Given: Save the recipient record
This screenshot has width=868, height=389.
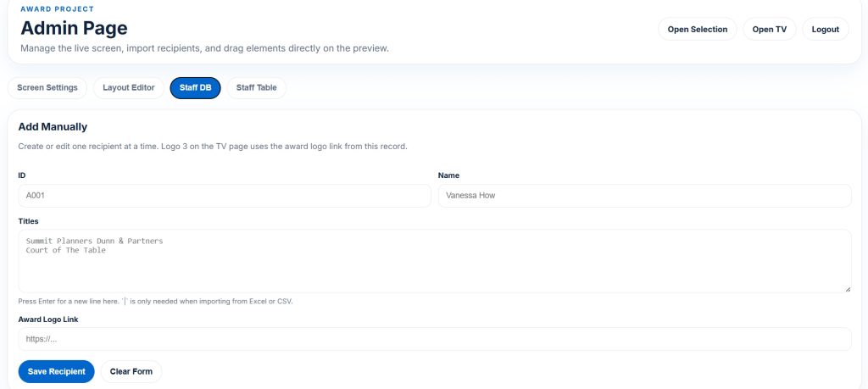Looking at the screenshot, I should 56,372.
